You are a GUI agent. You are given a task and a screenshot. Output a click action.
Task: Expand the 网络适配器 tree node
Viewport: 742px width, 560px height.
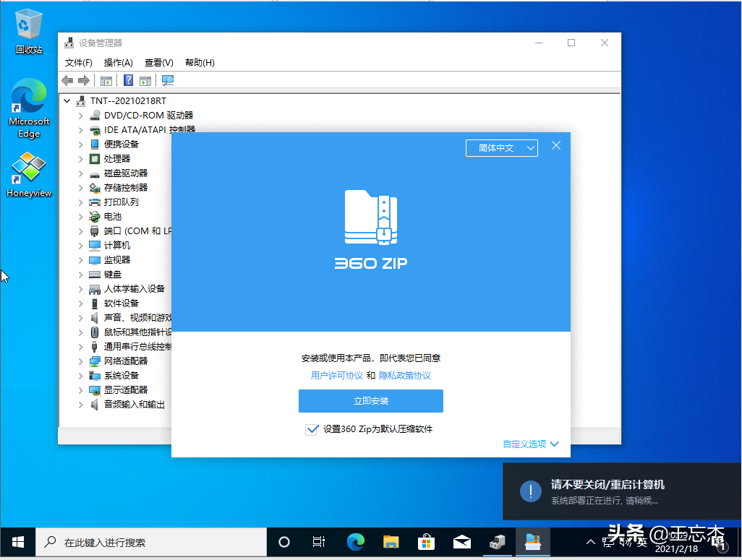[80, 361]
